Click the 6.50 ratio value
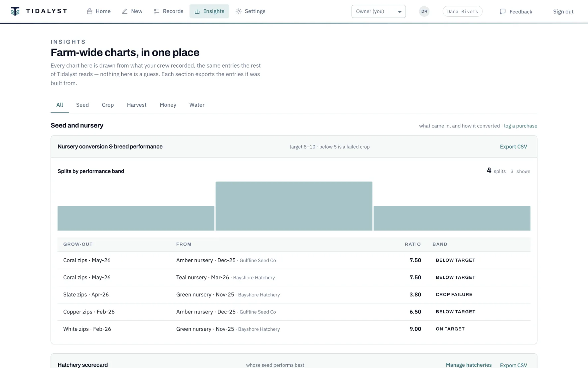Image resolution: width=588 pixels, height=368 pixels. pyautogui.click(x=415, y=312)
